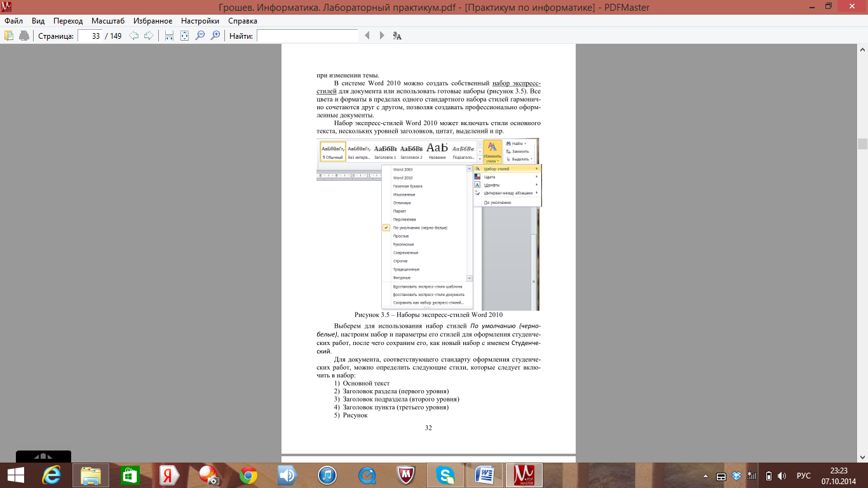Click the scrollbar down arrow
The image size is (868, 488).
(862, 457)
